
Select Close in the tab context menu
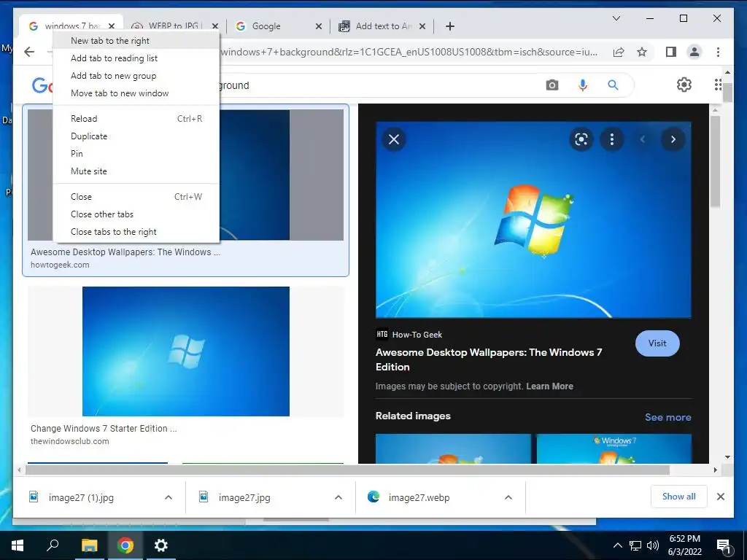tap(136, 197)
